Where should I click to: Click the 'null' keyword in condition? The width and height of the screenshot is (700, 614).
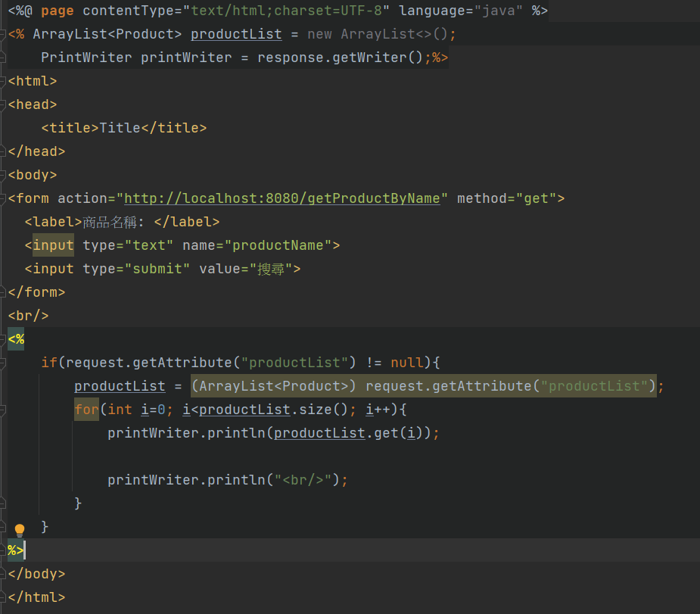tap(406, 363)
